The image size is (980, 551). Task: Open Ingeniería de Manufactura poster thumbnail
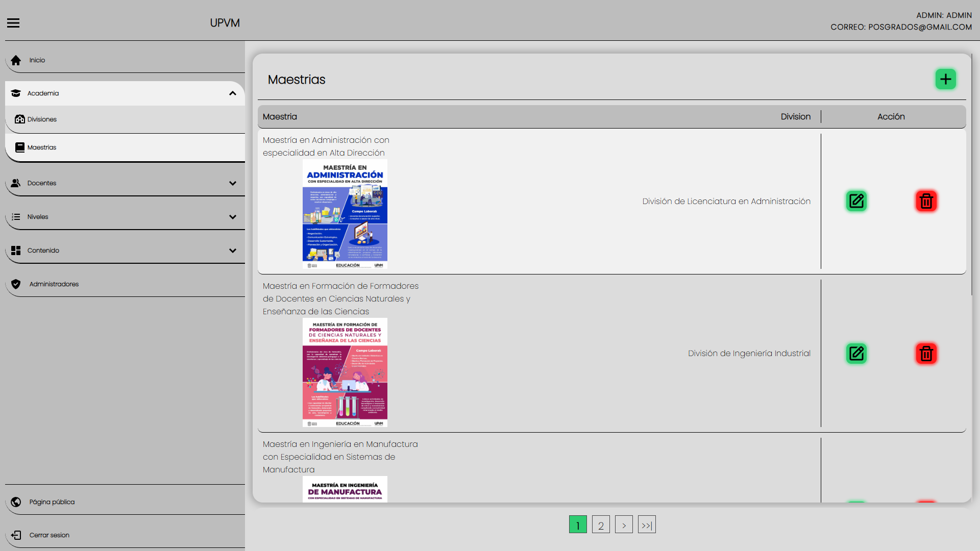click(345, 489)
